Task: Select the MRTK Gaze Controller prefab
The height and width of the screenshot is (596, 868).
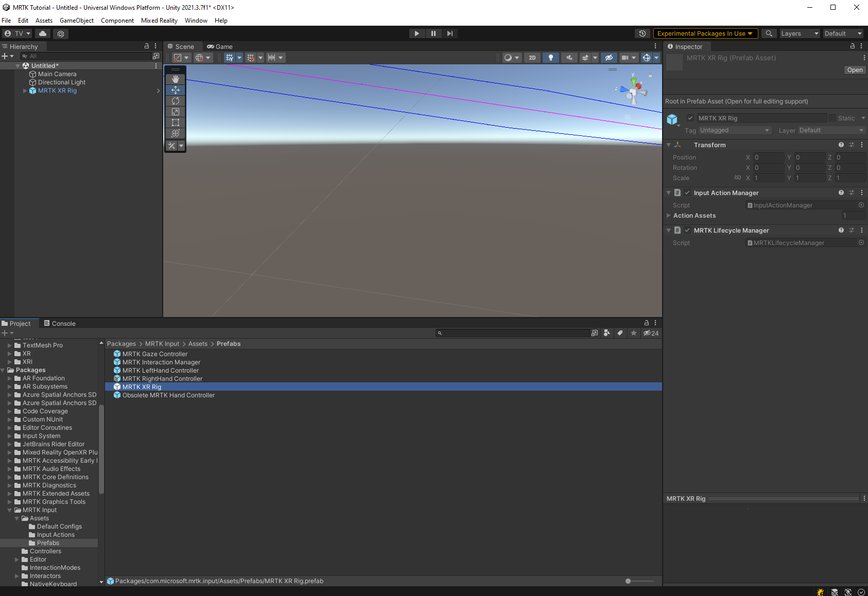Action: (154, 354)
